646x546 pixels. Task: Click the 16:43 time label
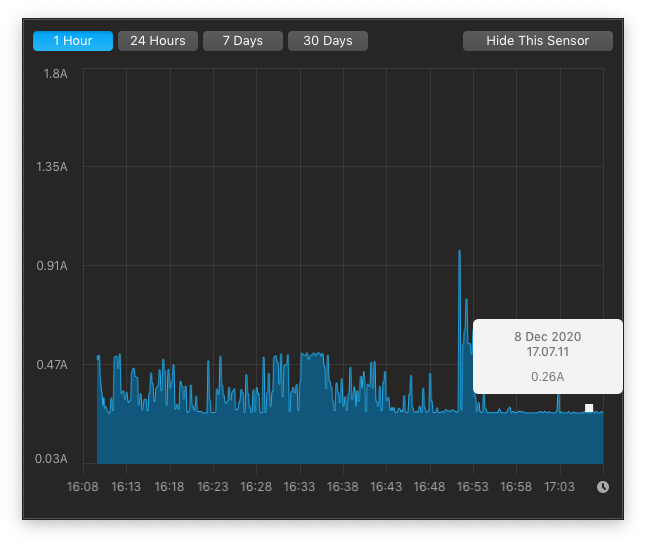coord(386,487)
